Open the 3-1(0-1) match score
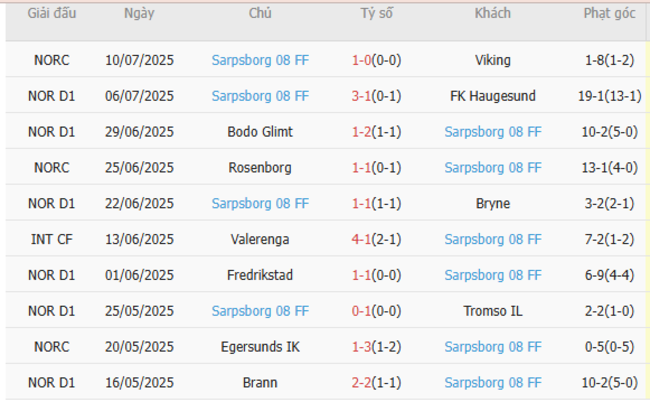Screen dimensions: 650x402 (x=376, y=96)
